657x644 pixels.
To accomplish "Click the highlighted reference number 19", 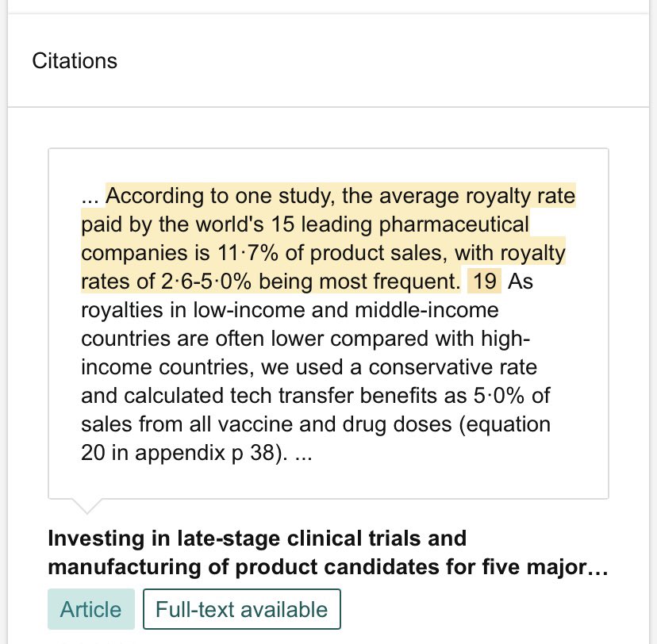I will [x=484, y=281].
